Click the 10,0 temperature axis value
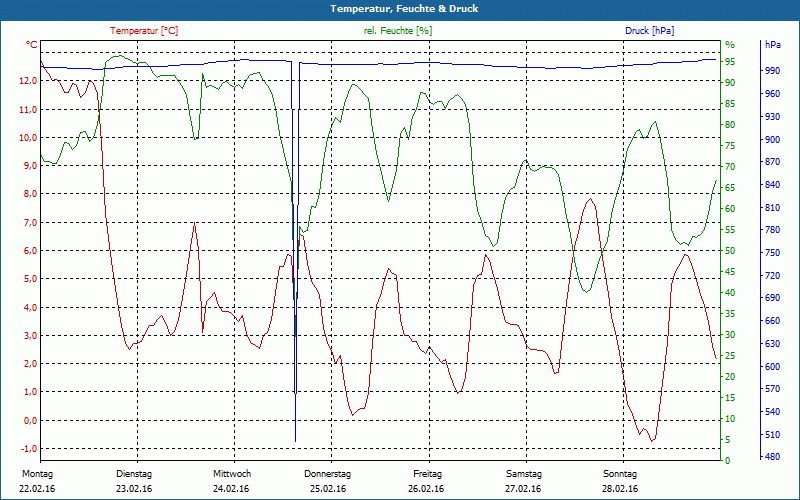Image resolution: width=800 pixels, height=500 pixels. pyautogui.click(x=28, y=137)
